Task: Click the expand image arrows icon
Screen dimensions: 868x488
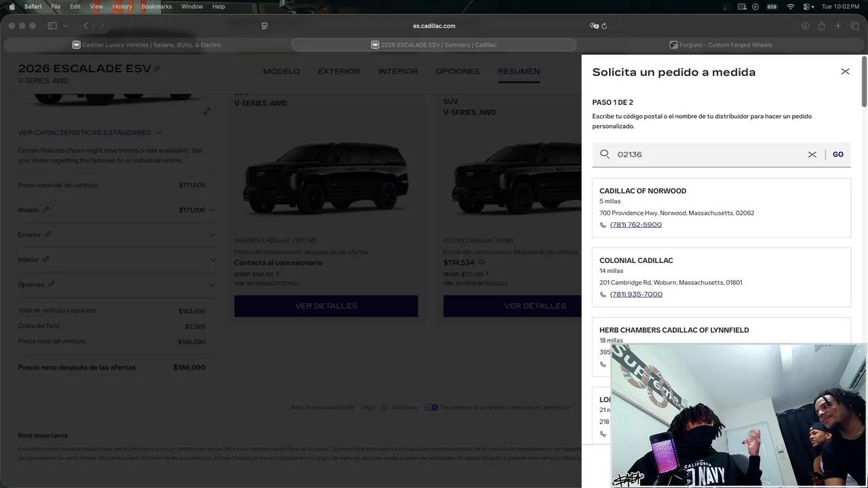Action: pyautogui.click(x=207, y=111)
